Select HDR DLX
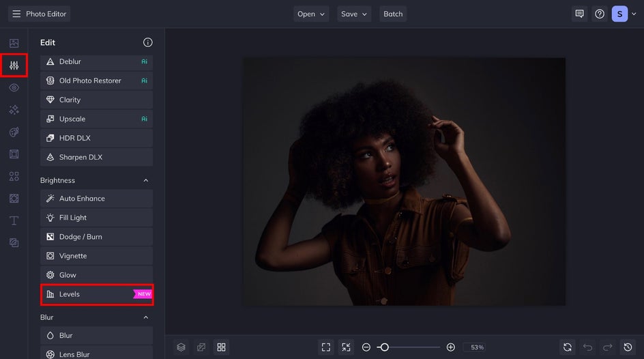Viewport: 644px width, 359px height. point(96,138)
